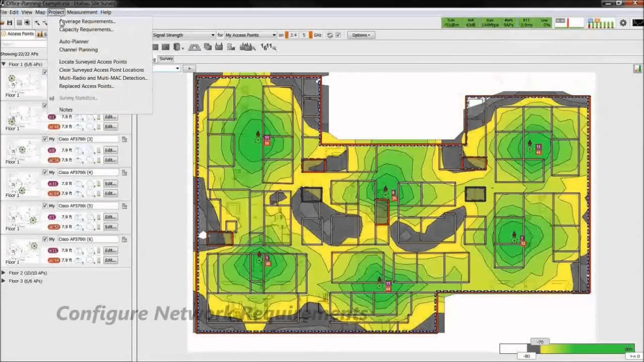Toggle the Cisco AP3700i (6) checkbox
The image size is (644, 362).
pos(45,239)
